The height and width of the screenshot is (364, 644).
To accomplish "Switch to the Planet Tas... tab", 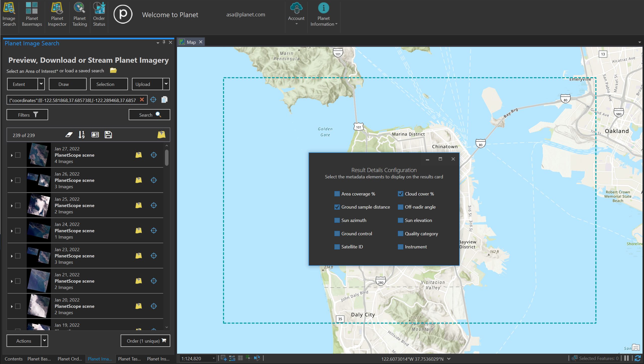I will click(x=129, y=359).
